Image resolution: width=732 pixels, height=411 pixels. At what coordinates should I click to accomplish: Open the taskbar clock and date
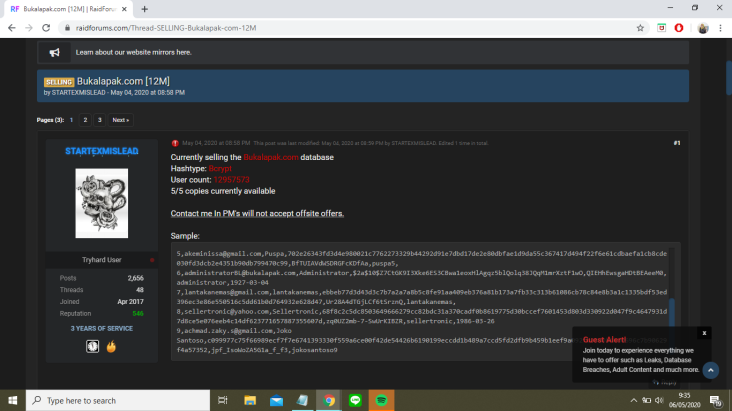coord(684,400)
